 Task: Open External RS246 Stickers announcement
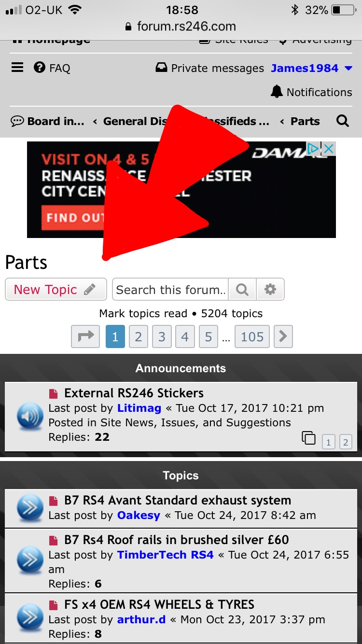click(134, 393)
